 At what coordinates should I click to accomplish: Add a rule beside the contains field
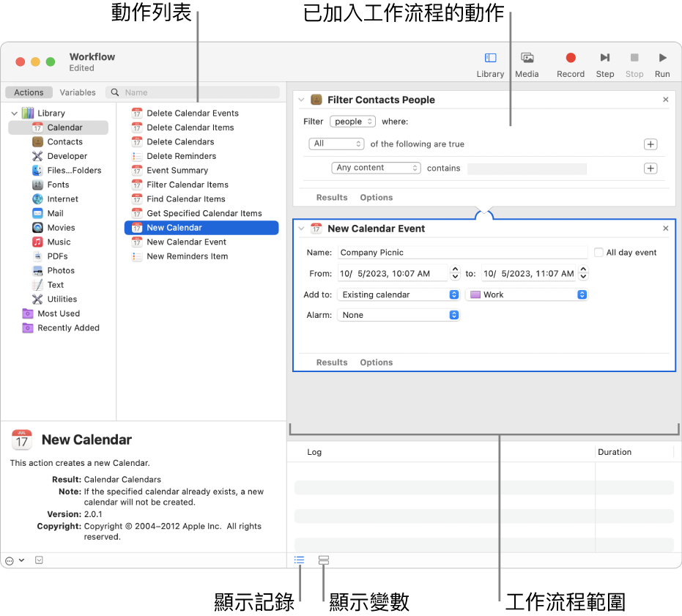pos(651,168)
